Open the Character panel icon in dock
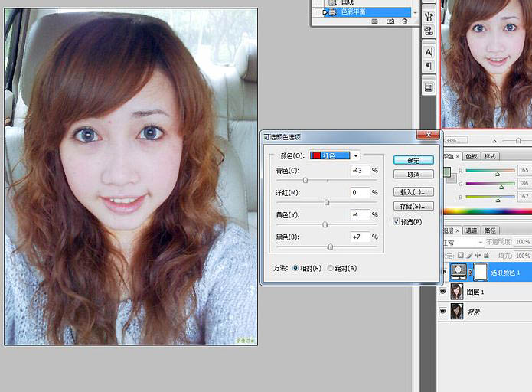532x392 pixels. [x=429, y=52]
